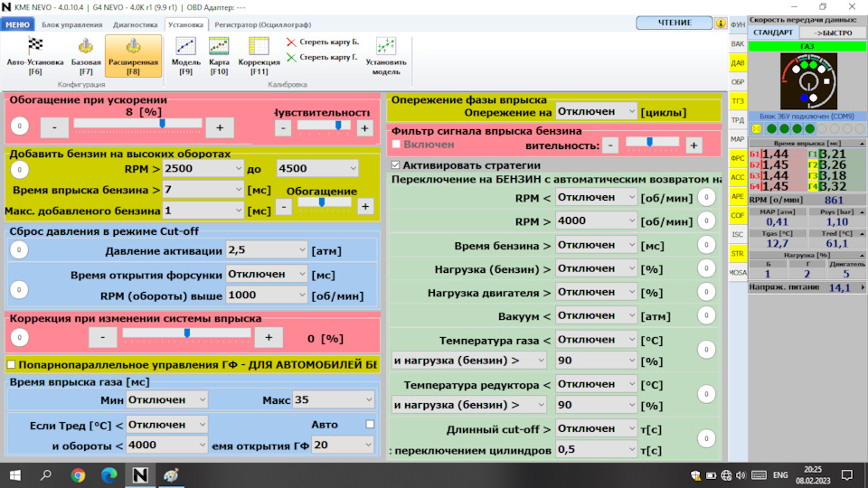Toggle Активировать стратегии checkbox
The width and height of the screenshot is (868, 488).
tap(395, 164)
